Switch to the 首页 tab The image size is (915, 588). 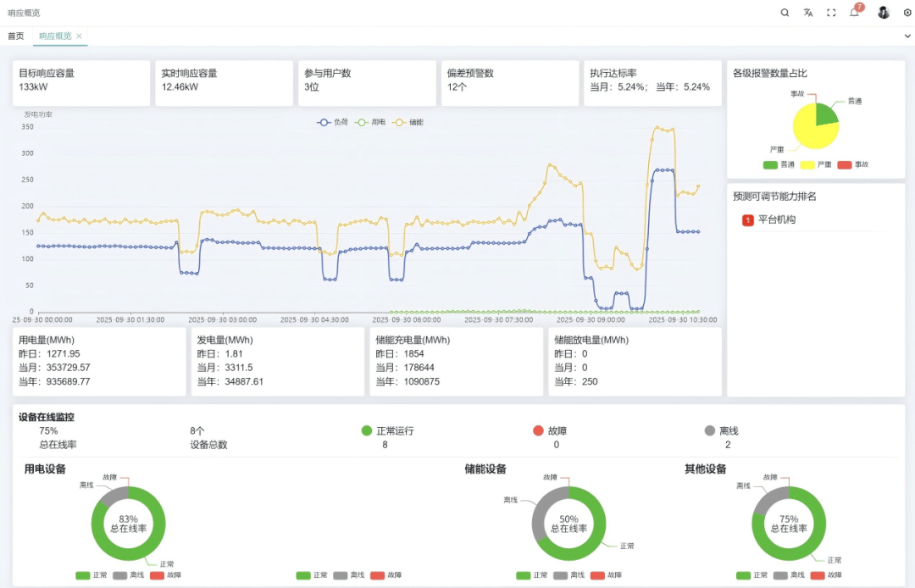16,36
